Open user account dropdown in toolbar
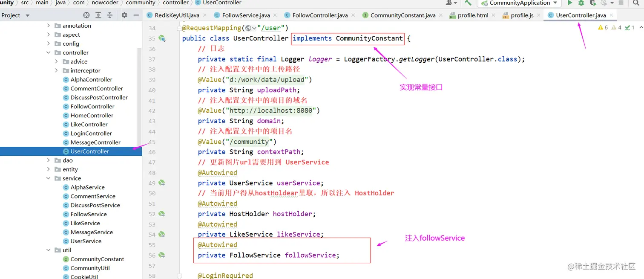Viewport: 644px width, 279px height. [451, 3]
